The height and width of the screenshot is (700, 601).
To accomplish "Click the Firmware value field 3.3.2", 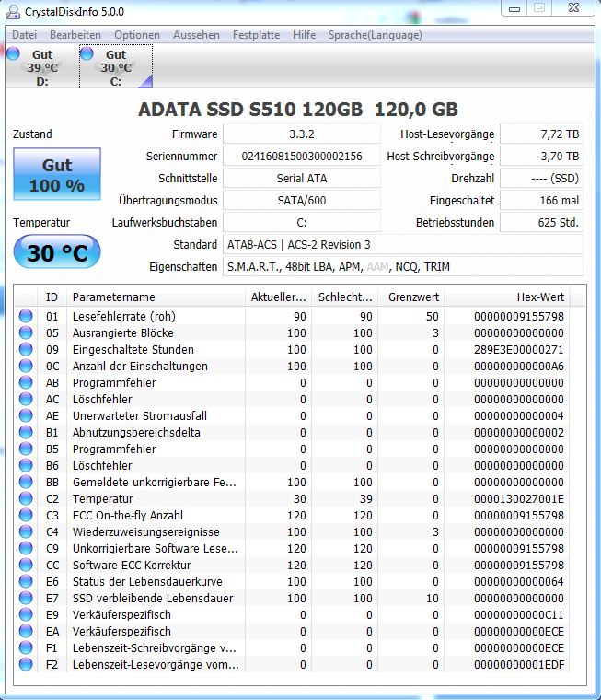I will coord(302,134).
